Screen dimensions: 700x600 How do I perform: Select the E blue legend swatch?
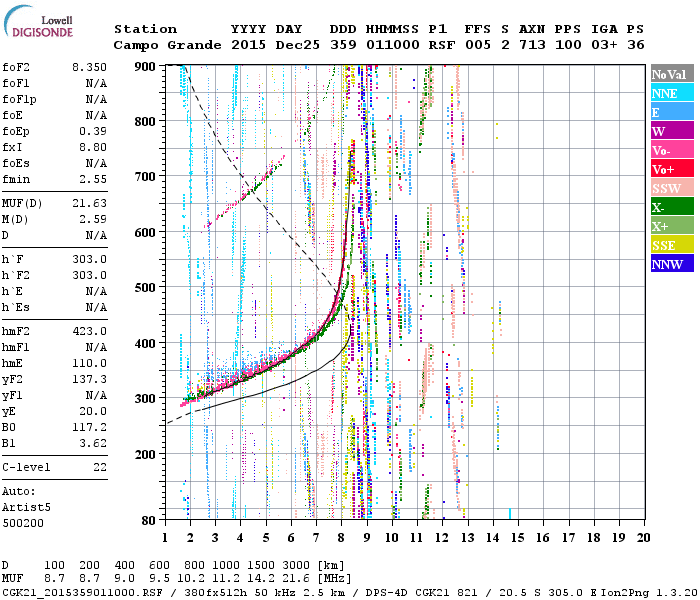pyautogui.click(x=672, y=112)
